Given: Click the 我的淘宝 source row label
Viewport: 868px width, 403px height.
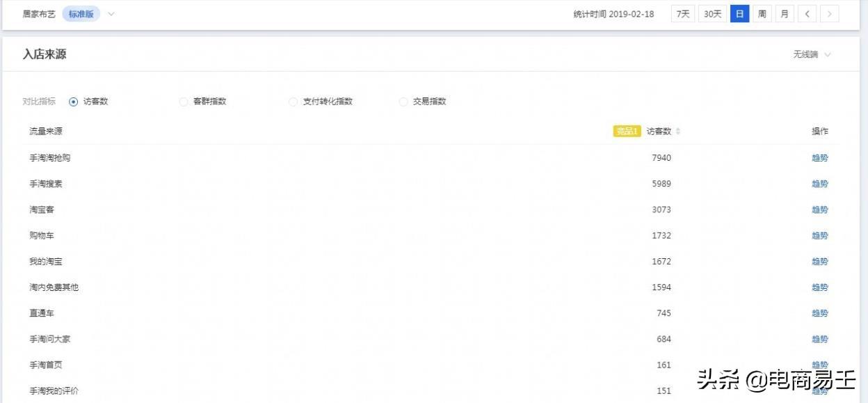Looking at the screenshot, I should 46,262.
